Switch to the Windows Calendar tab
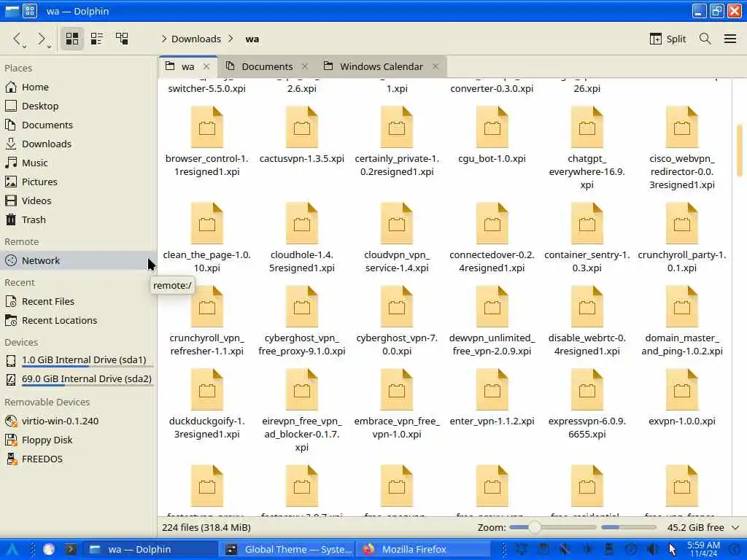 click(381, 66)
